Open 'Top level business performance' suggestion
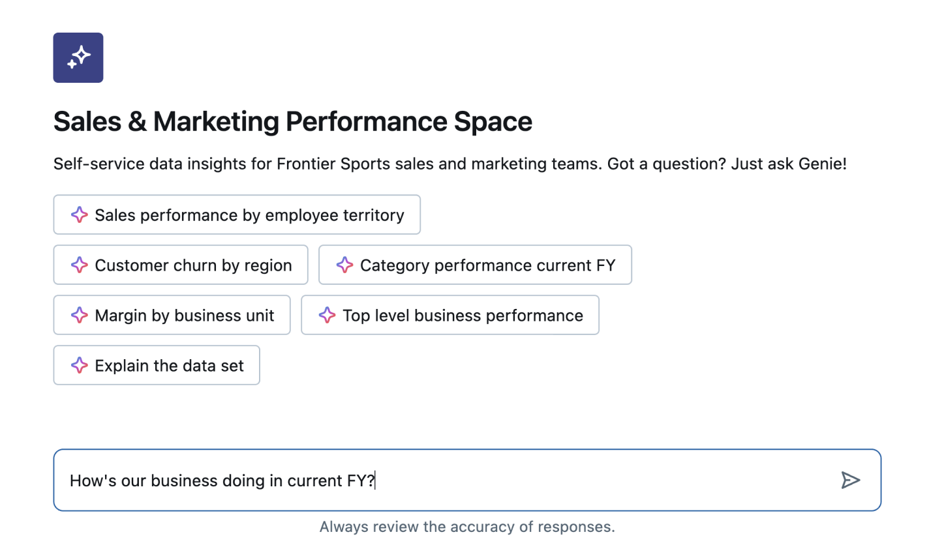 coord(463,316)
